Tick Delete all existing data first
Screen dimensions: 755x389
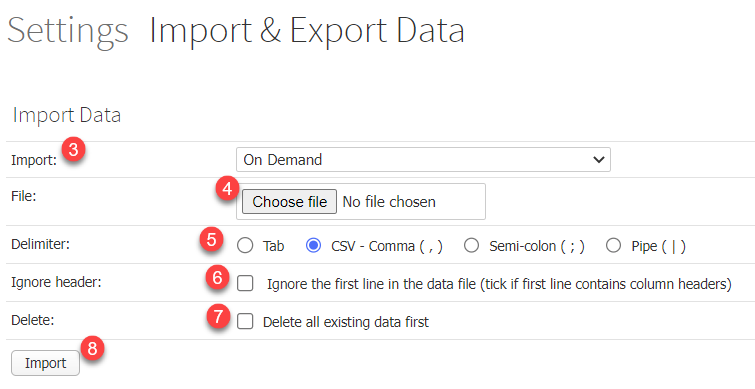[x=245, y=322]
